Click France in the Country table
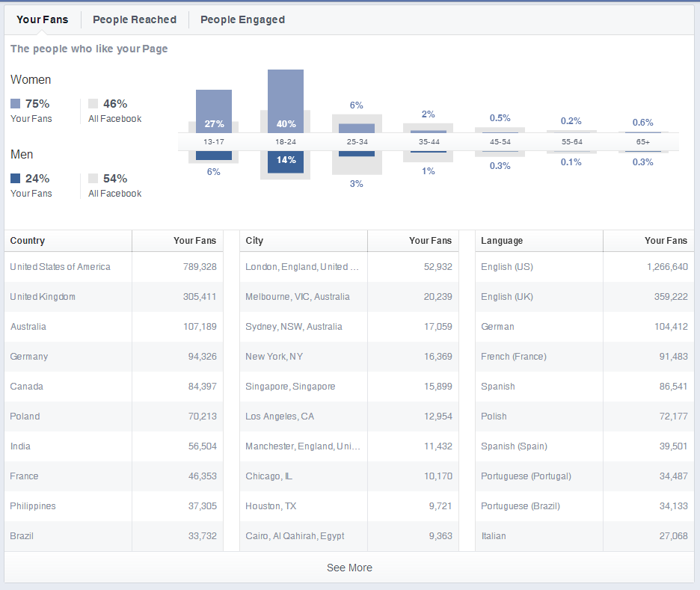 click(24, 476)
